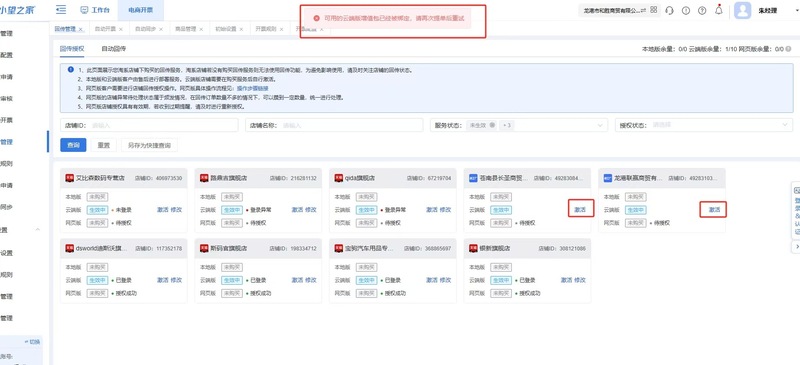The image size is (800, 365).
Task: Click the user avatar picture
Action: [742, 10]
